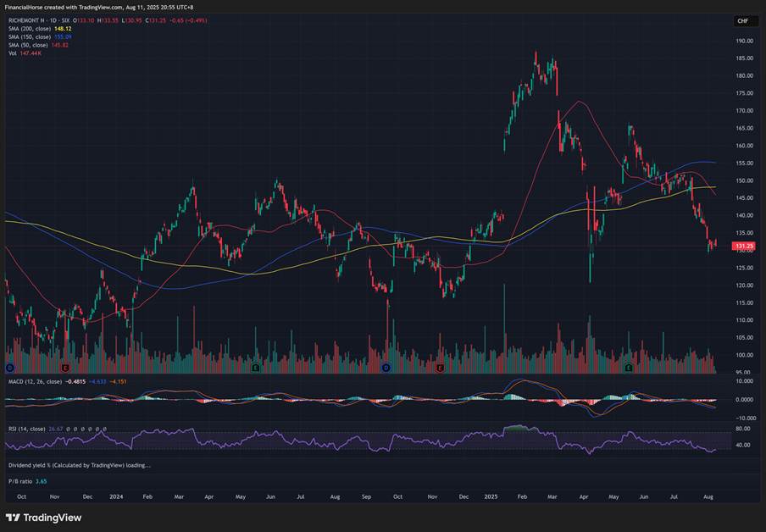Click the SMA 200 value 148.12

[63, 29]
